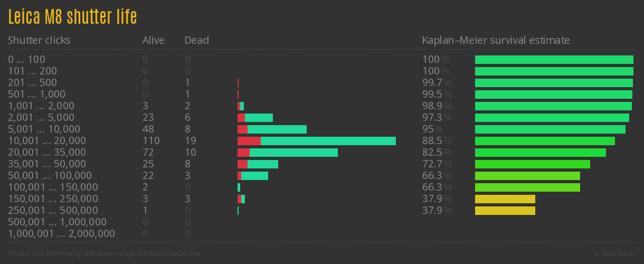The image size is (644, 264).
Task: Click the yellow survival bar for 250,001–500,000
Action: click(505, 211)
